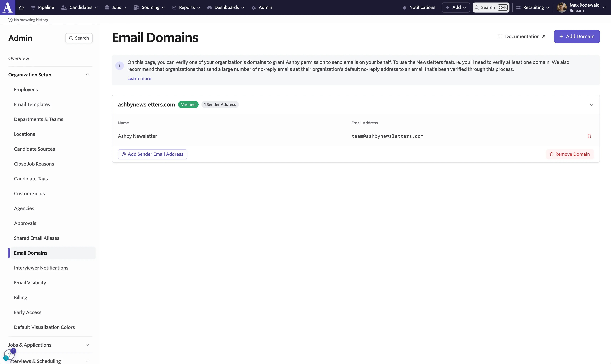Viewport: 611px width, 364px height.
Task: Go to Admin in top navigation
Action: point(262,8)
